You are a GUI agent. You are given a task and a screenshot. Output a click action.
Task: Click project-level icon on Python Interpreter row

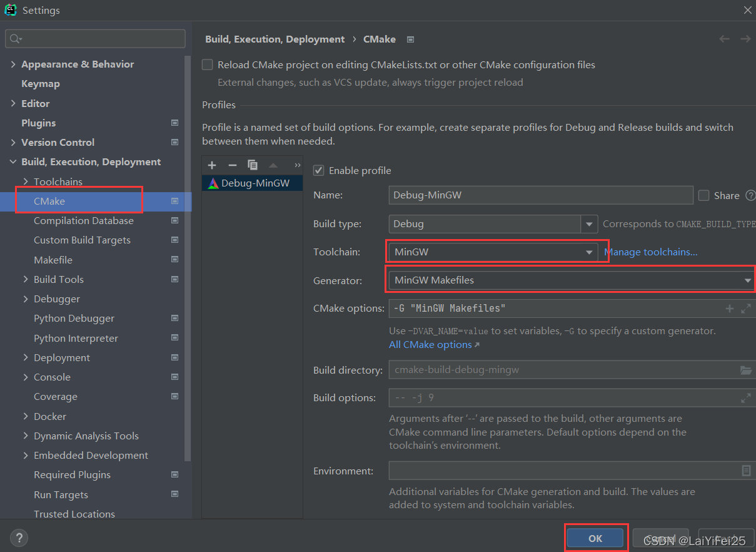(174, 338)
